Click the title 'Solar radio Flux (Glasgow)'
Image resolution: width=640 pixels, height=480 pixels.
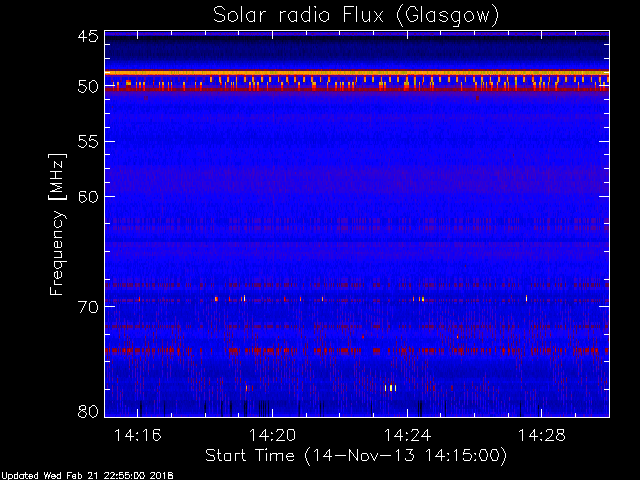[356, 16]
